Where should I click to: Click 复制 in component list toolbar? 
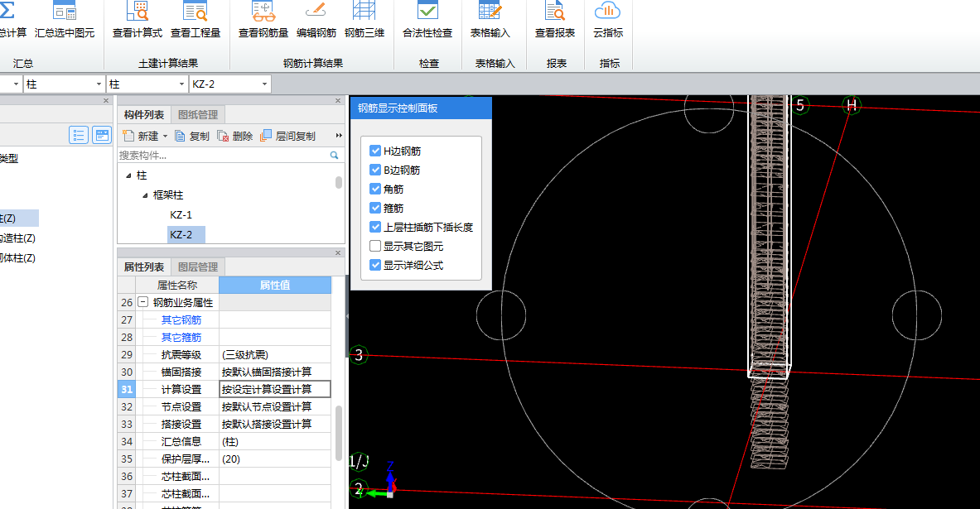(x=192, y=137)
